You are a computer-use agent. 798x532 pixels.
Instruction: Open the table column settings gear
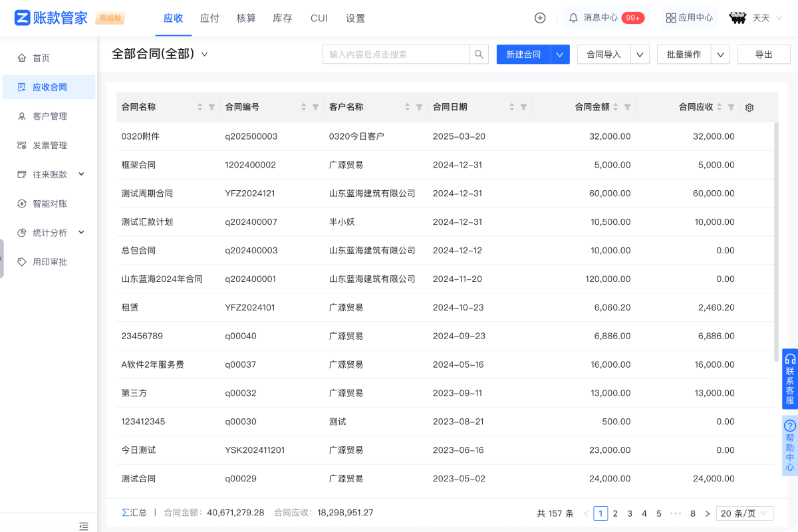point(749,107)
